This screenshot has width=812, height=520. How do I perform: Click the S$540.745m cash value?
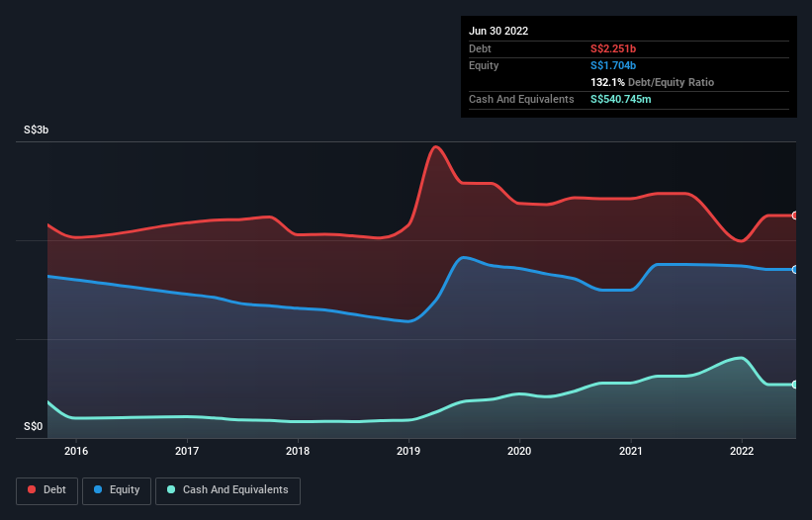621,99
